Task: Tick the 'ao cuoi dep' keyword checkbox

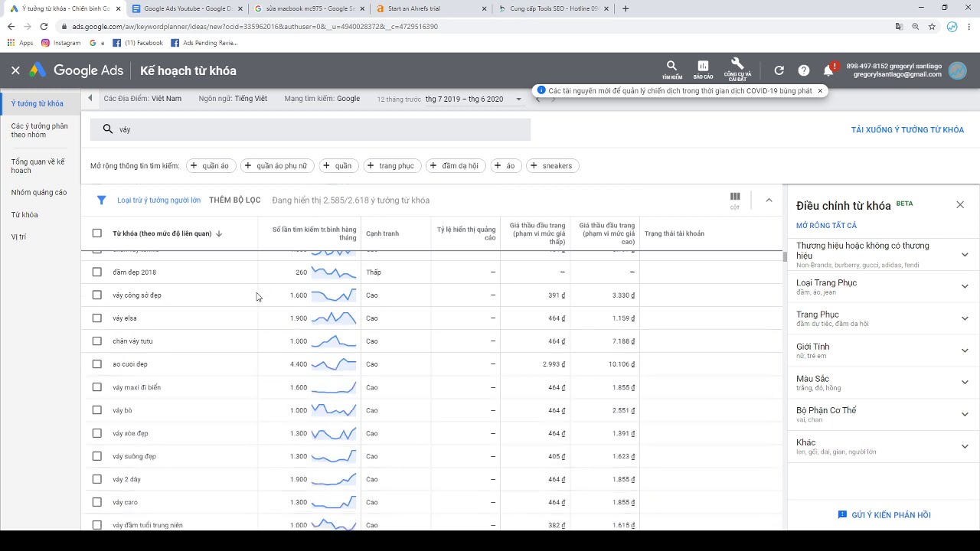Action: (96, 364)
